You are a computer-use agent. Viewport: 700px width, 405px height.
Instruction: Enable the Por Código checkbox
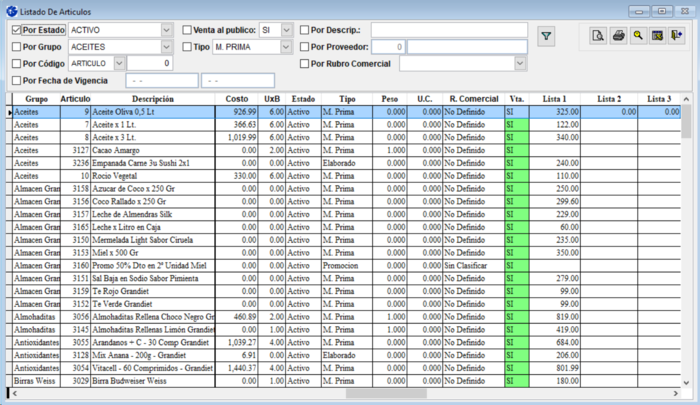click(17, 64)
